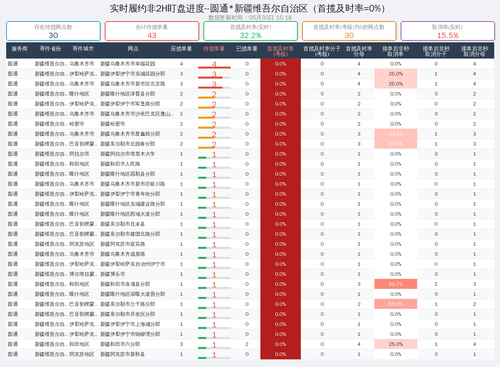Select 网点 cell 新疆阿克苏市迎宾路
500x367 pixels.
click(123, 244)
